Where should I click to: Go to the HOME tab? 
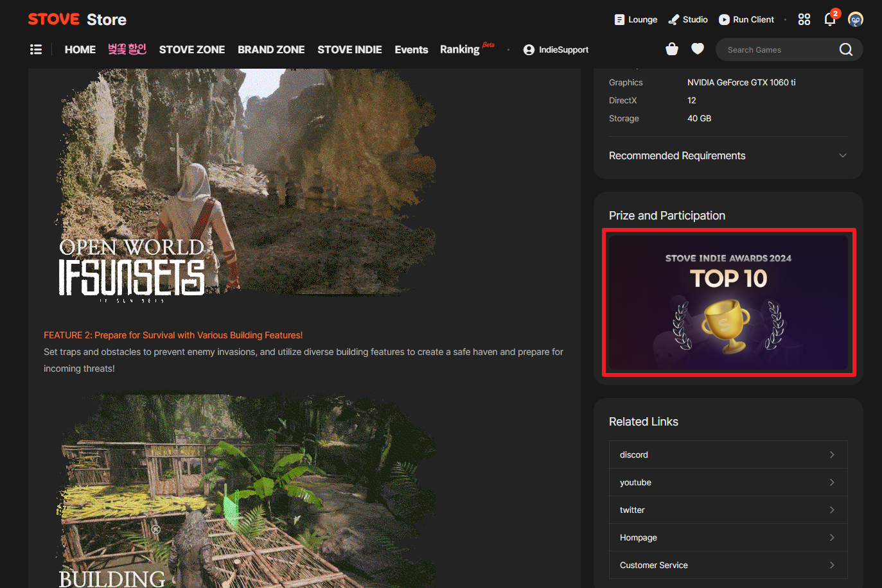pyautogui.click(x=80, y=49)
